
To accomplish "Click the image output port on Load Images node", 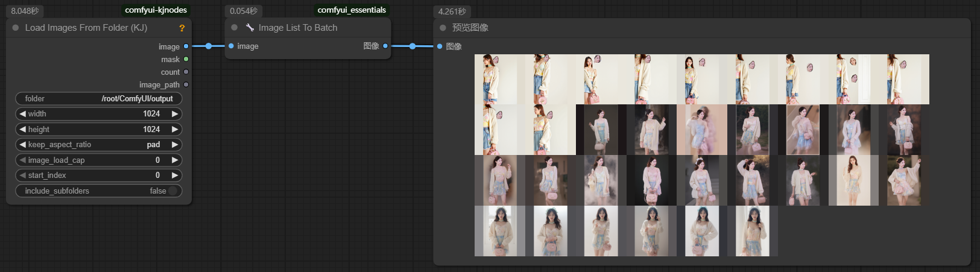I will 186,46.
